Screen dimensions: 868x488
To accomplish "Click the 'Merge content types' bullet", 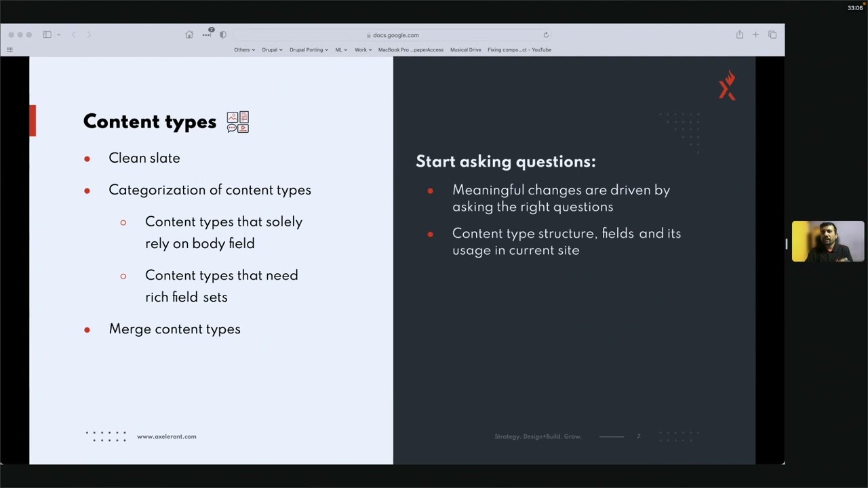I will click(174, 329).
